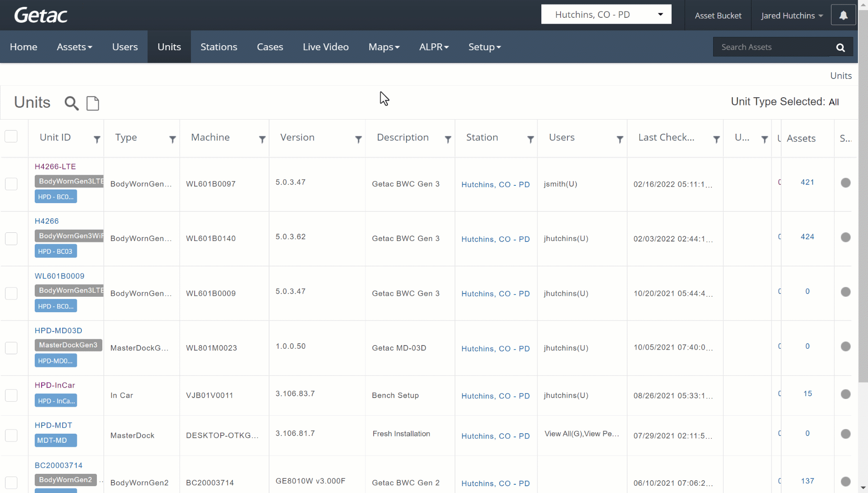This screenshot has height=493, width=868.
Task: Open the Hutchins, CO - PD station dropdown
Action: point(606,15)
